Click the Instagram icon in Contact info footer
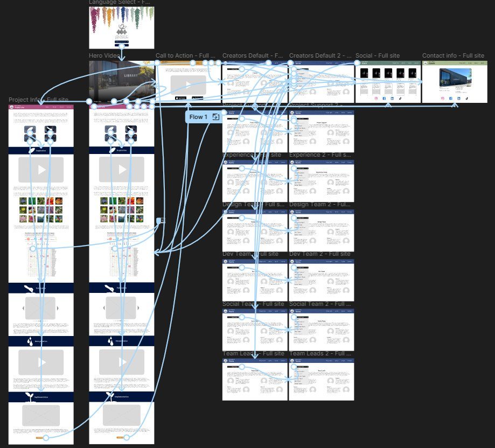The width and height of the screenshot is (495, 448). coord(443,99)
